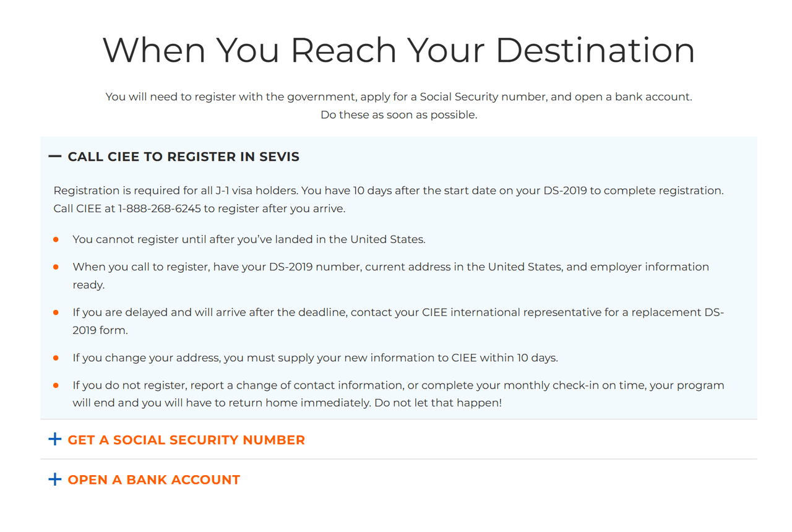Click orange bullet before 'If you change your address'
Viewport: 792px width, 532px height.
click(56, 358)
